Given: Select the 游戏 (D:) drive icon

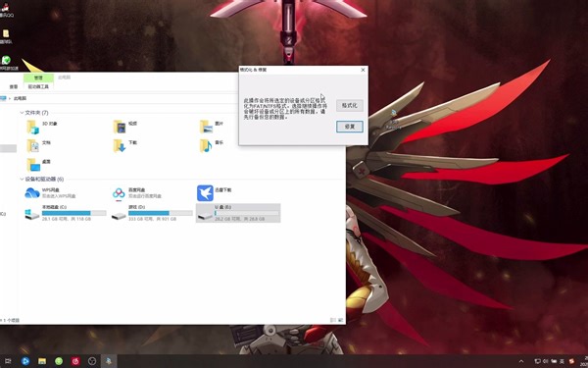Looking at the screenshot, I should click(x=119, y=216).
